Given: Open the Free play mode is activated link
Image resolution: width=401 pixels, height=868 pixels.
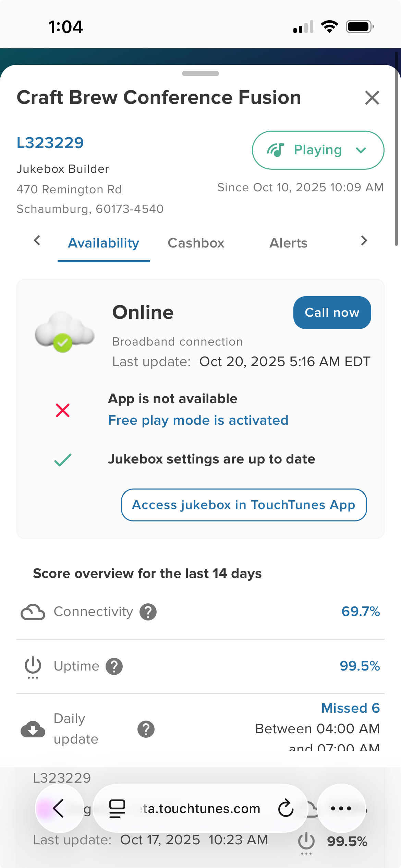Looking at the screenshot, I should click(x=198, y=420).
